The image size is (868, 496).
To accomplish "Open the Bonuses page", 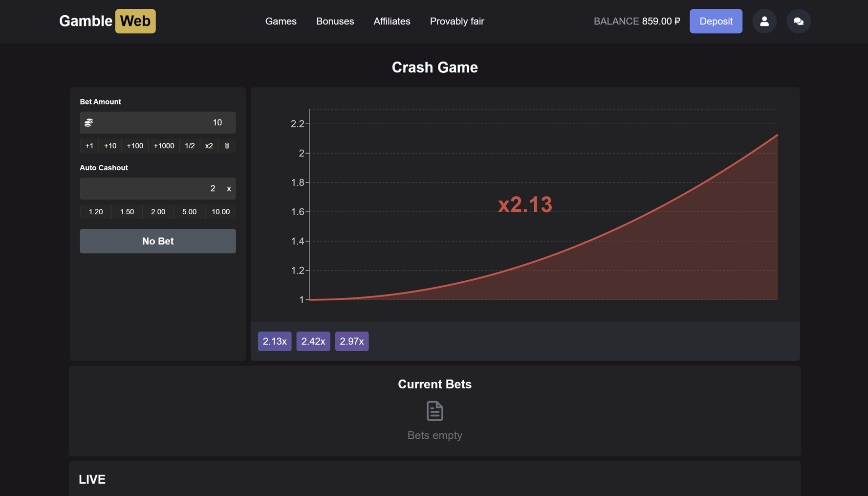I will click(335, 21).
